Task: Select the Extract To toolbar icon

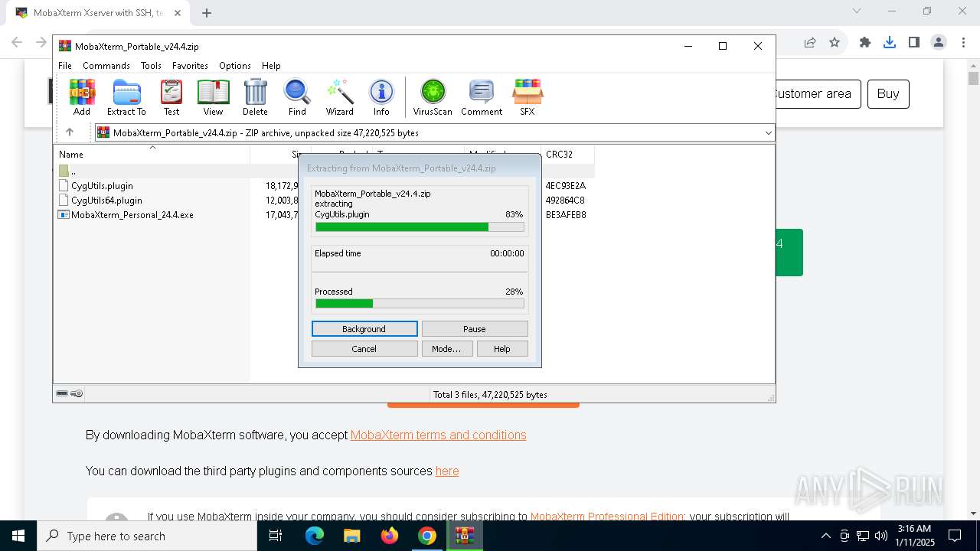Action: (x=126, y=97)
